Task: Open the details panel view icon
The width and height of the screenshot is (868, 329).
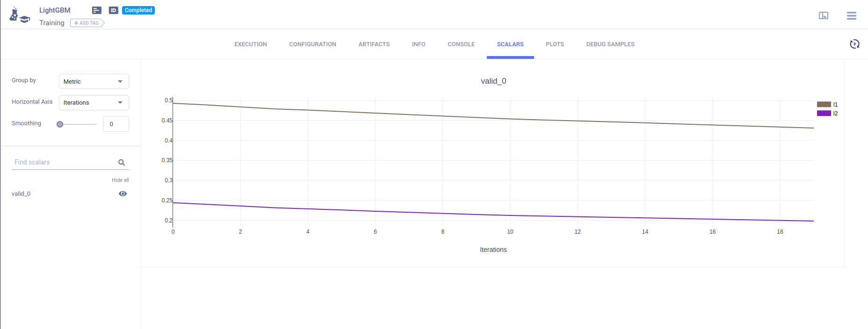Action: pos(824,15)
